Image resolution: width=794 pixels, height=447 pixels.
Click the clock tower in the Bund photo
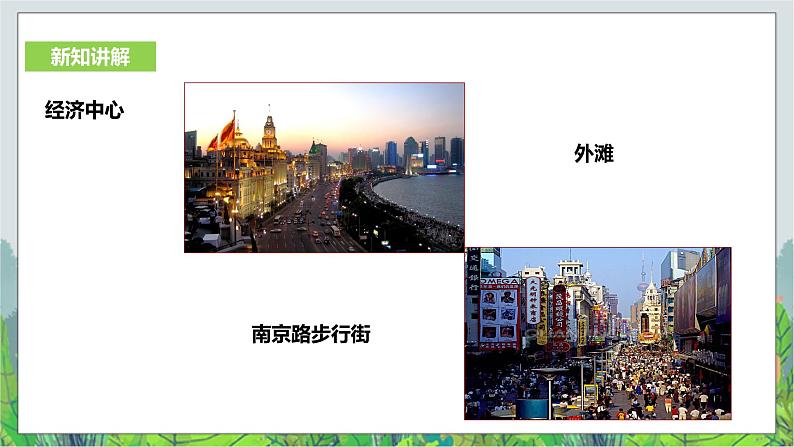[269, 132]
